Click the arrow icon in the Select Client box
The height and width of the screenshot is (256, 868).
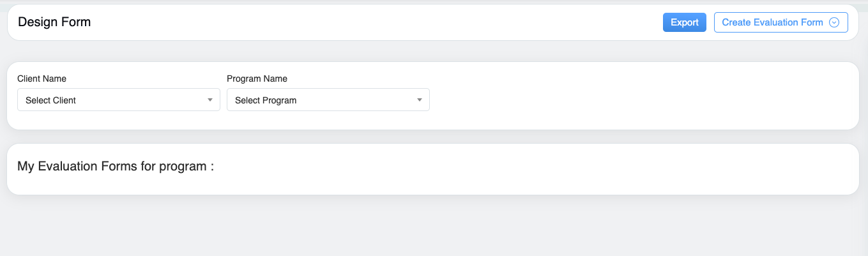[x=210, y=100]
